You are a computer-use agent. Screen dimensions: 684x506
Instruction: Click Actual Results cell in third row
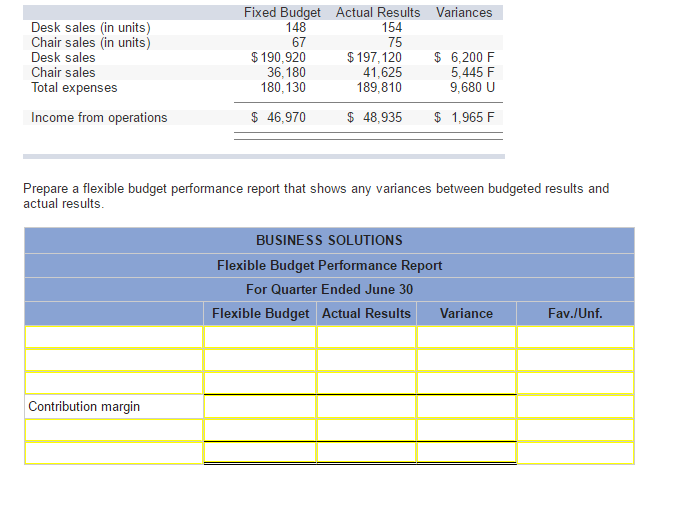(366, 383)
